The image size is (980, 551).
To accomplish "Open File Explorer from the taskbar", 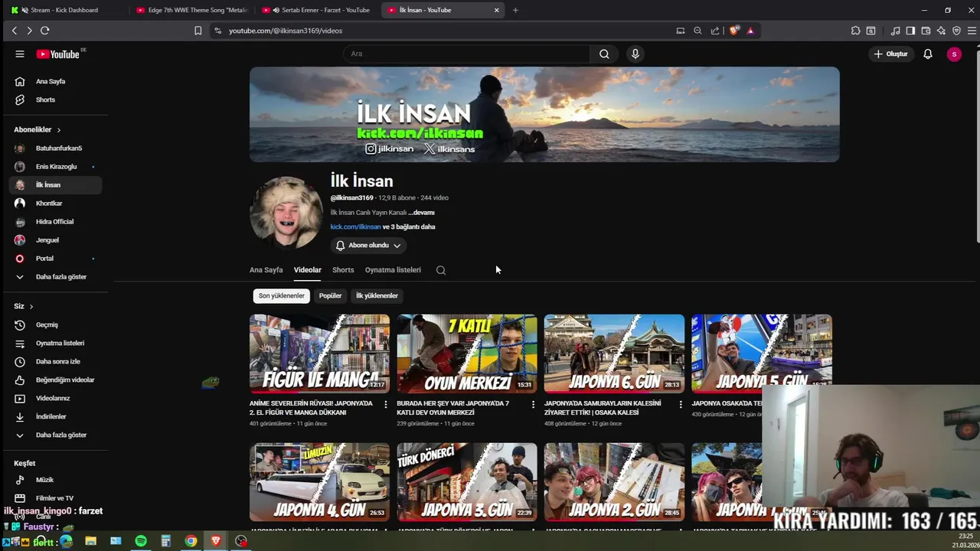I will [90, 541].
